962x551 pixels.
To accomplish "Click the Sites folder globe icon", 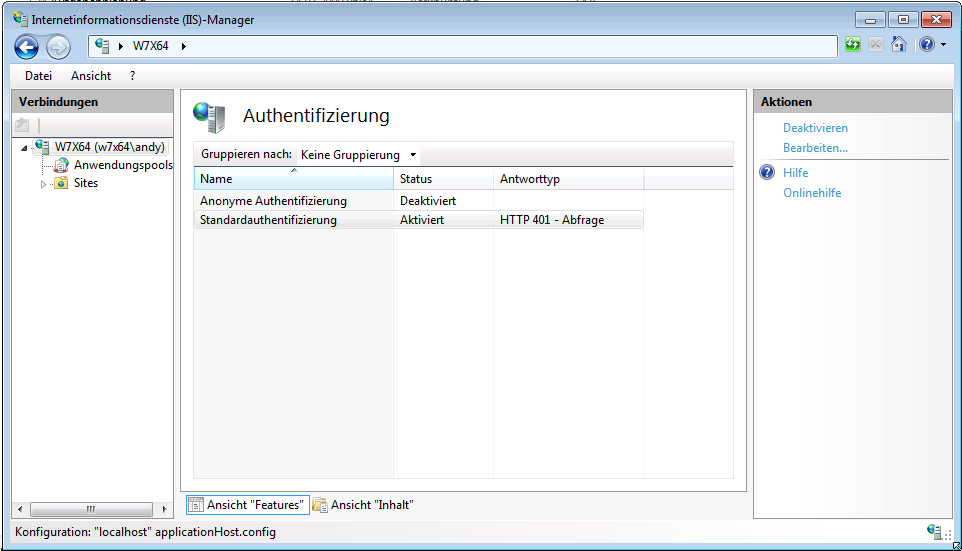I will click(61, 183).
